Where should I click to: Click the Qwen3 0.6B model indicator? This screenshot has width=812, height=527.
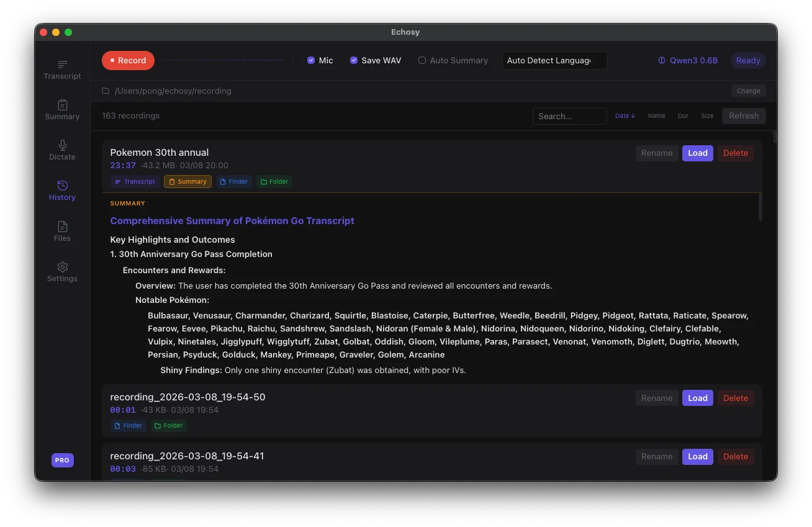click(x=688, y=60)
